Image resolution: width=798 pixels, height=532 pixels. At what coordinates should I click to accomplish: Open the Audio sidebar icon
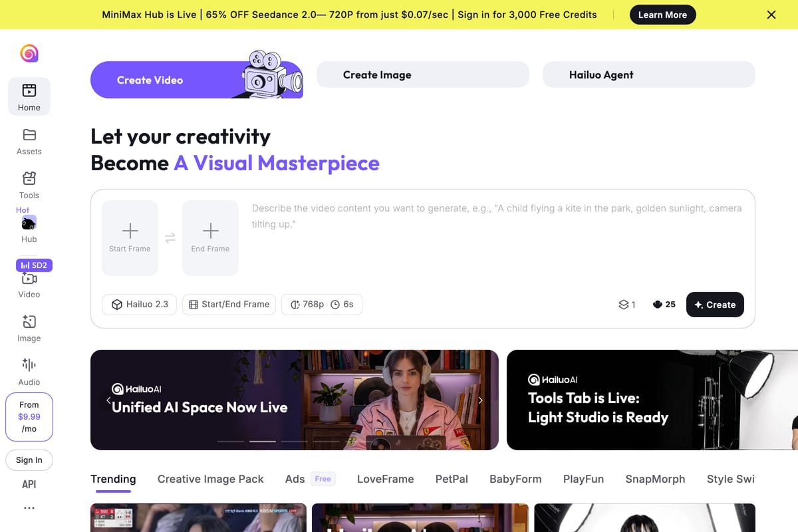(29, 364)
